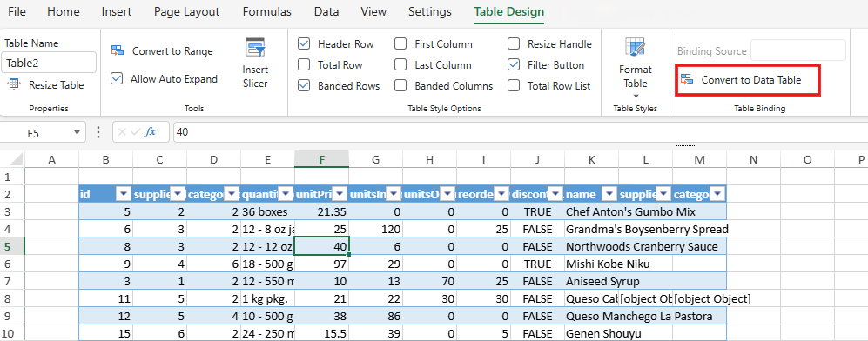
Task: Click the fx insert function icon
Action: 150,132
